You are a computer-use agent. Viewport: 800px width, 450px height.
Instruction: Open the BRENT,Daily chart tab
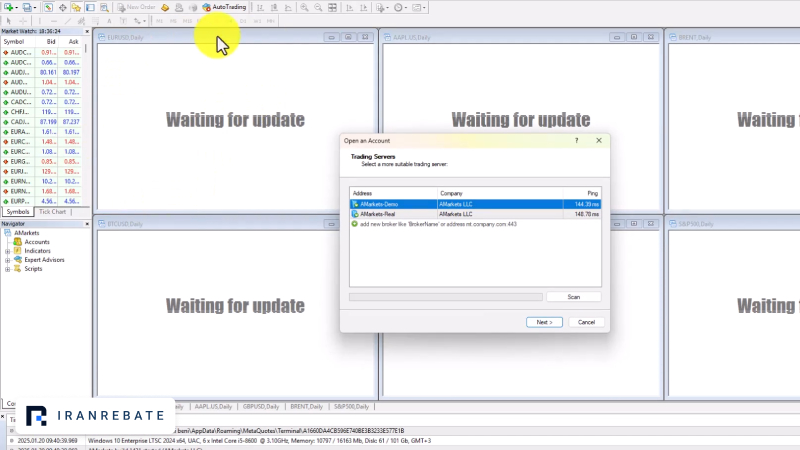[x=306, y=407]
